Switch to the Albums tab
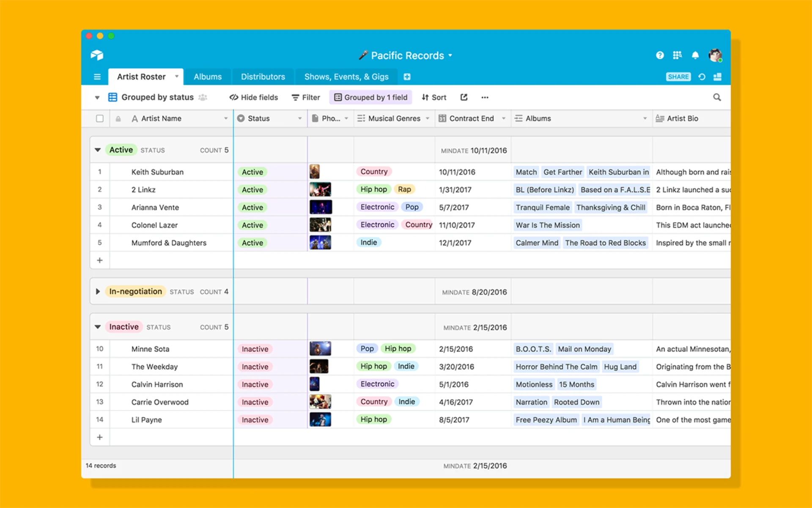The width and height of the screenshot is (812, 508). pyautogui.click(x=207, y=77)
